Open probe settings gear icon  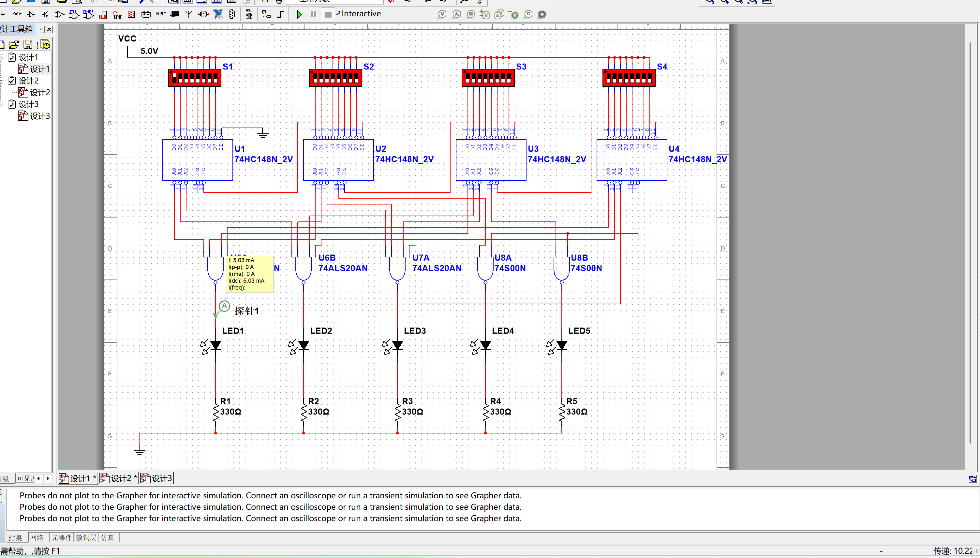[542, 15]
